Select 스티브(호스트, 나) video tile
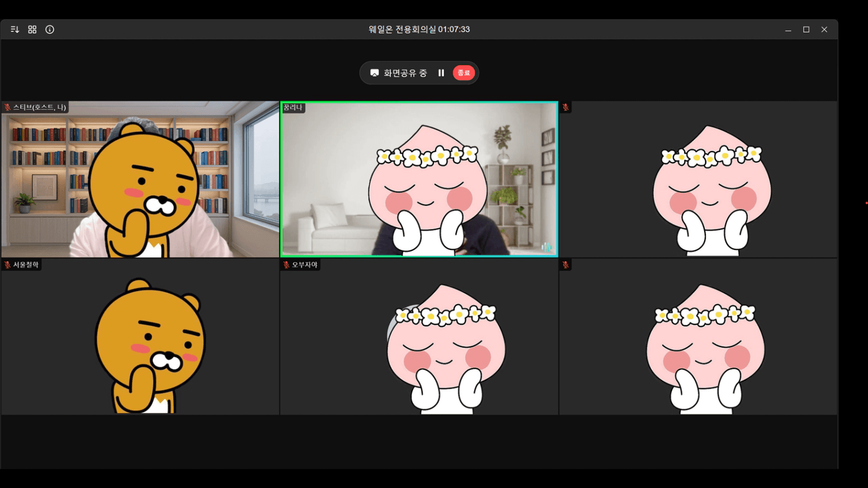 tap(140, 179)
